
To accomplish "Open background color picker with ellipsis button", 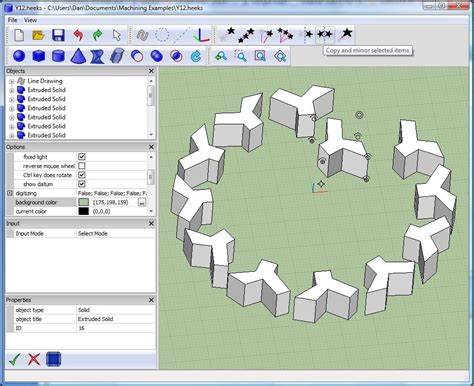I will pos(142,202).
